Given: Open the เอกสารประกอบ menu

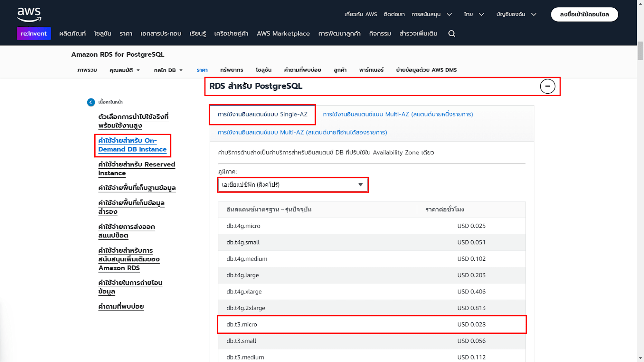Looking at the screenshot, I should (x=161, y=33).
